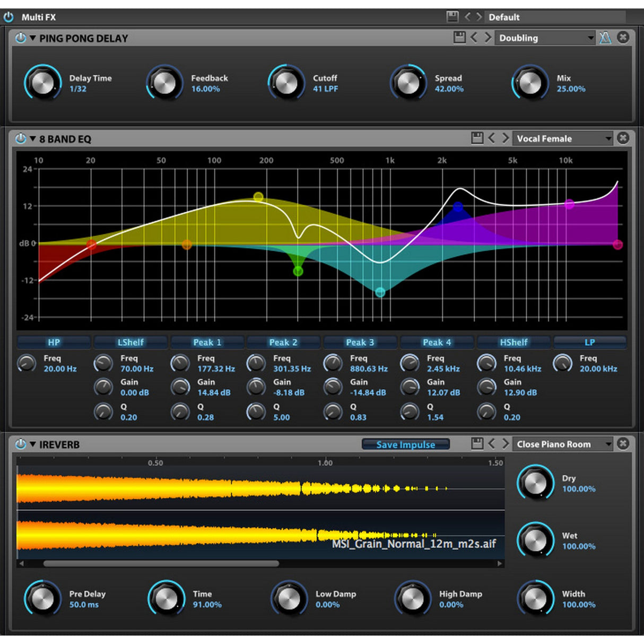Toggle power on the 8 Band EQ
Screen dimensions: 644x644
click(20, 138)
